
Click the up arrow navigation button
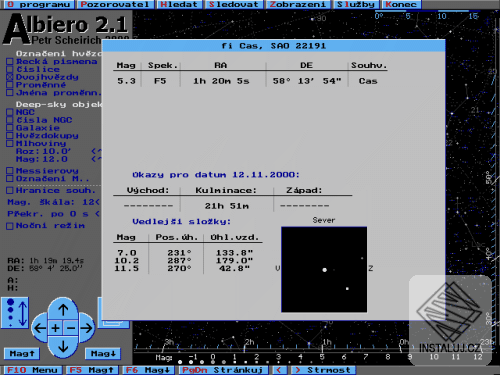pyautogui.click(x=63, y=310)
